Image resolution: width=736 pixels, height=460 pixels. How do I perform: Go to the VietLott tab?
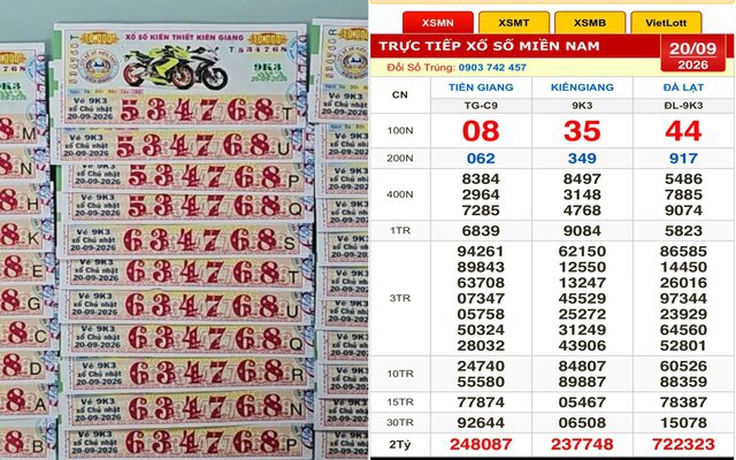(666, 23)
